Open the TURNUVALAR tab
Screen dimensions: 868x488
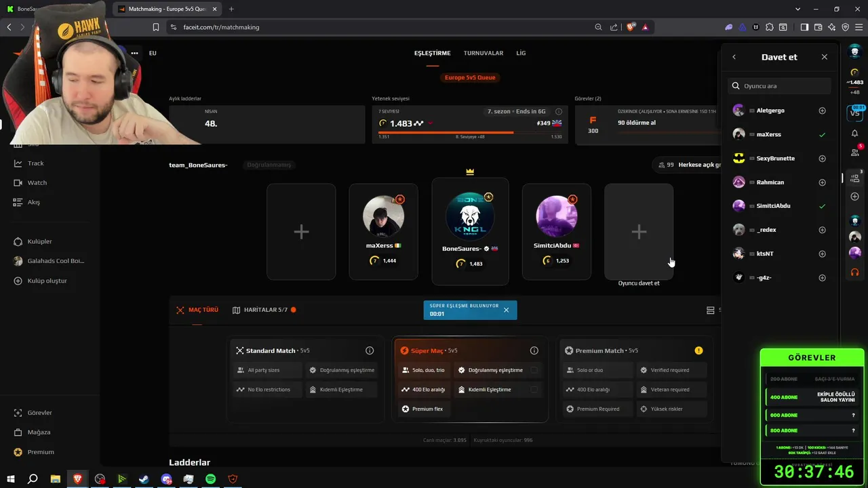pyautogui.click(x=484, y=53)
